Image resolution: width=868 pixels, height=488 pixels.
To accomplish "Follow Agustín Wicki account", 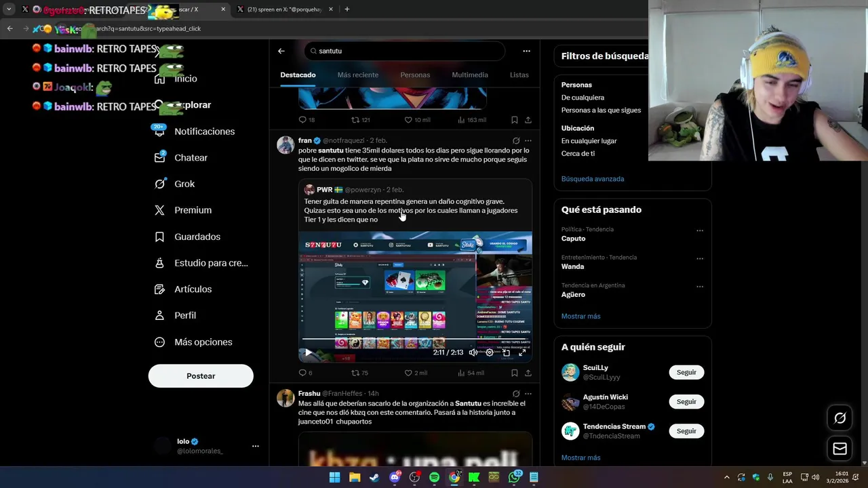I will point(686,401).
